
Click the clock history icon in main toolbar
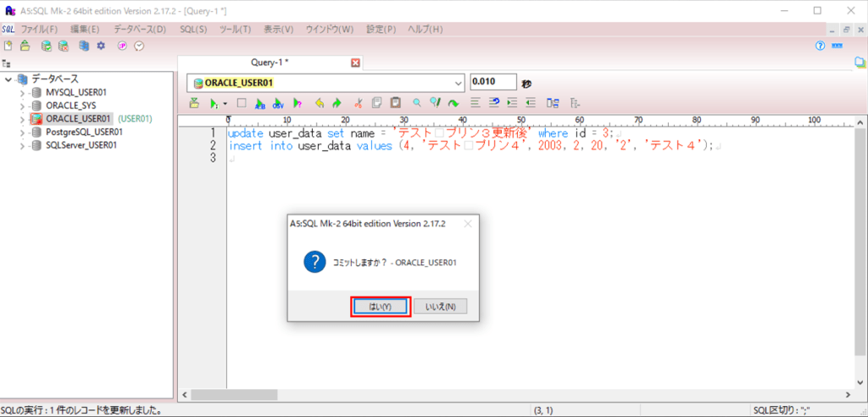pyautogui.click(x=140, y=46)
